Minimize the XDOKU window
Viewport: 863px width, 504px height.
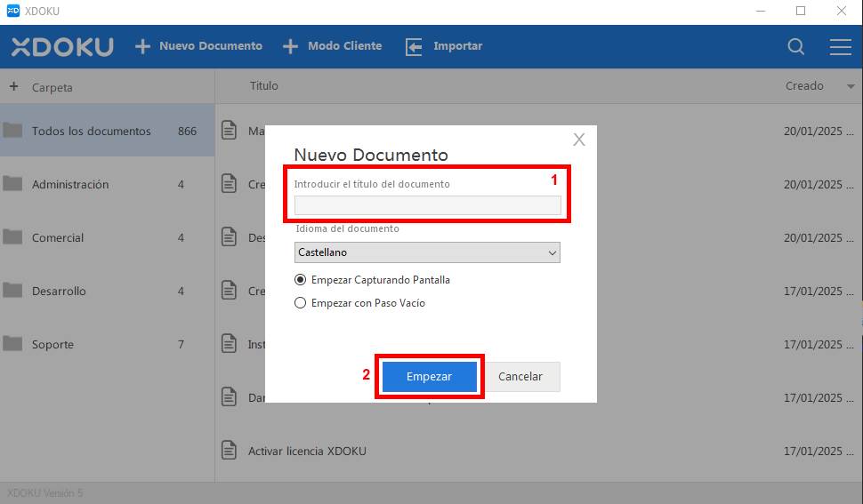click(x=761, y=11)
